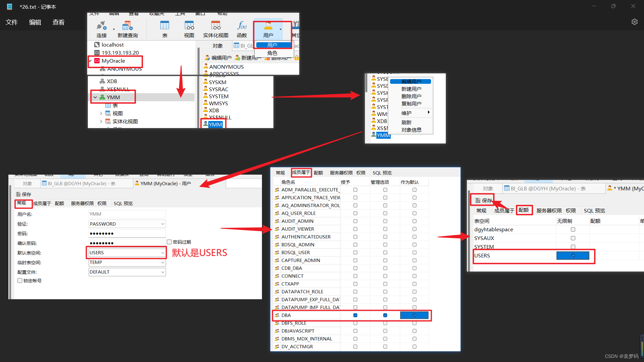Click the 函数 (Functions) toolbar icon
Screen dimensions: 644x362
(x=241, y=29)
